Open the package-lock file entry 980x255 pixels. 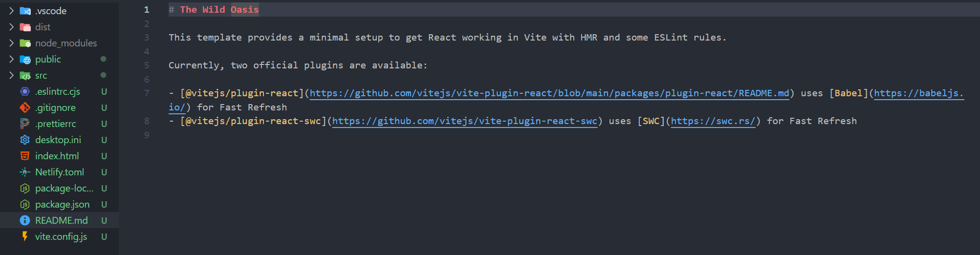[59, 188]
